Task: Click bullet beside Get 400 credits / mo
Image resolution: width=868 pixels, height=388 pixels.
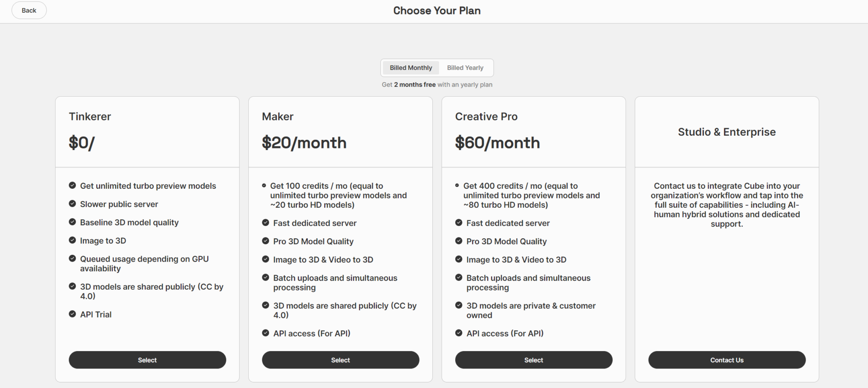Action: 457,185
